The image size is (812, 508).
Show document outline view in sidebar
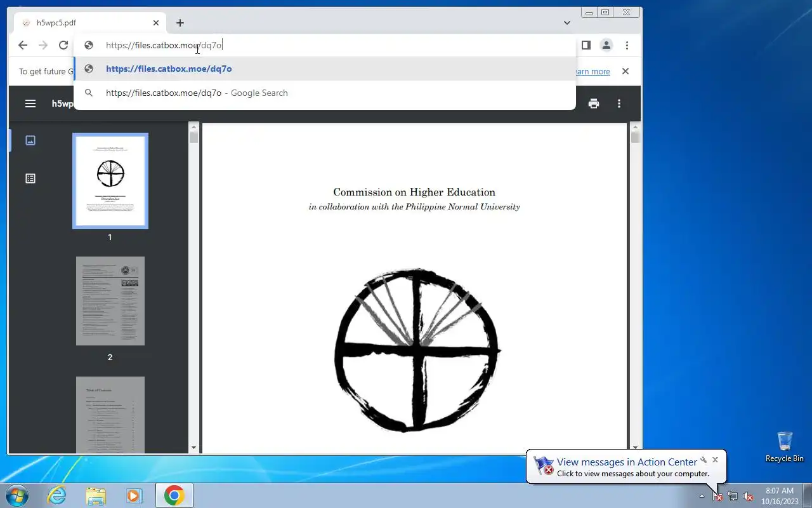(x=30, y=178)
